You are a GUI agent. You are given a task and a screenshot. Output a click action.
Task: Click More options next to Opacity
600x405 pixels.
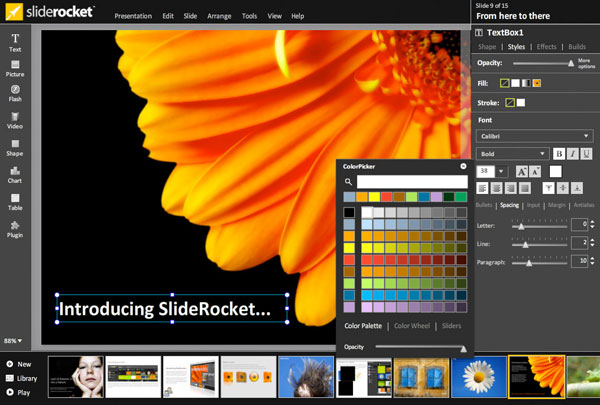pyautogui.click(x=586, y=63)
